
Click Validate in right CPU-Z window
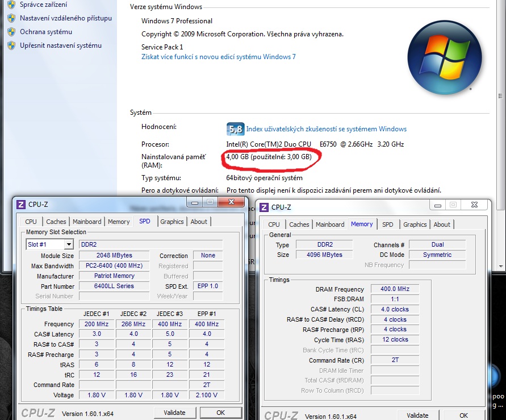coord(417,415)
